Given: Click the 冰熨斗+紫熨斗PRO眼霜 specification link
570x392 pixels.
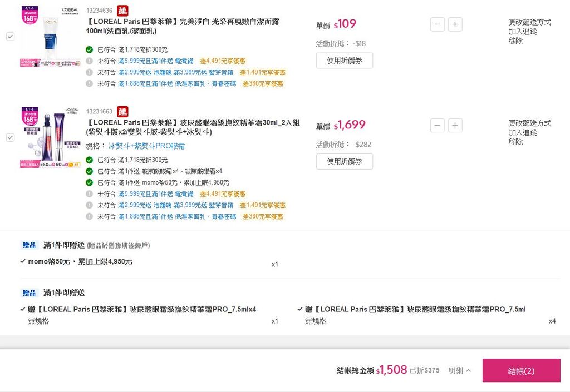Looking at the screenshot, I should (146, 146).
